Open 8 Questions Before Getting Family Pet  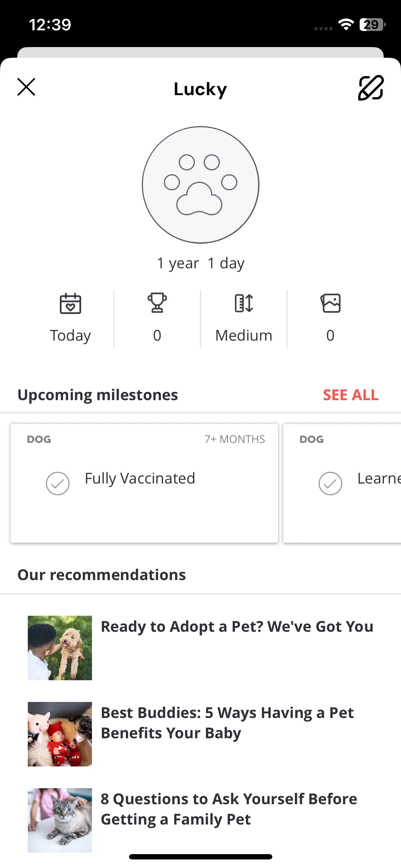pos(229,809)
